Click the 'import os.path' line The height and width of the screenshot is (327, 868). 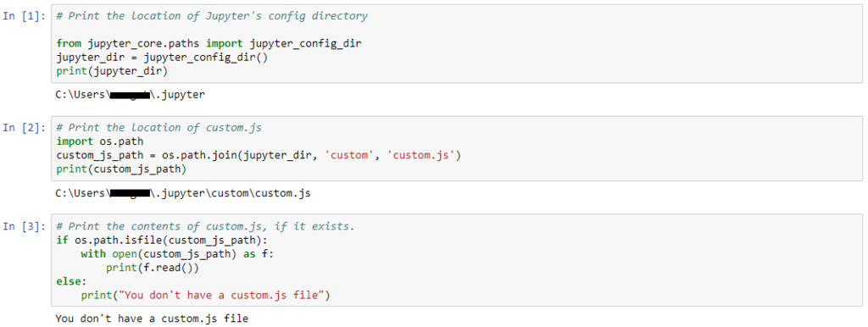(x=92, y=141)
